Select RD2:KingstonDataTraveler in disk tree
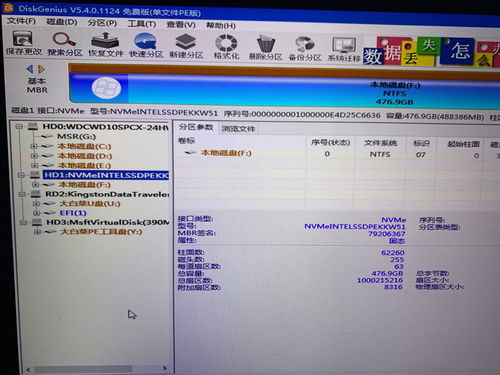 click(x=107, y=194)
